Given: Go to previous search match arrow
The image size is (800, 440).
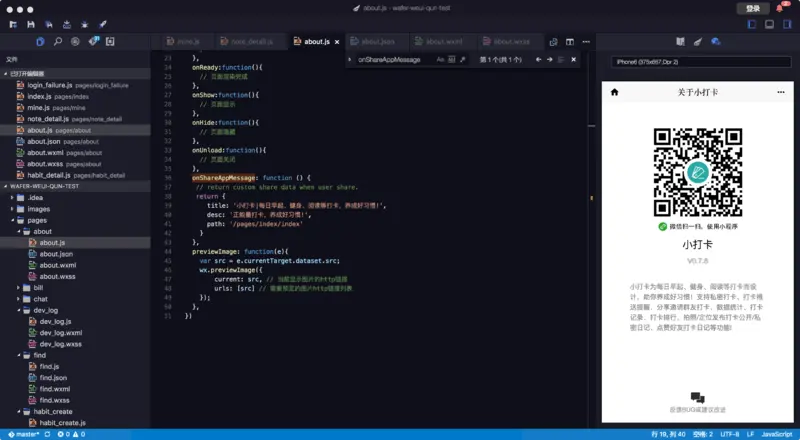Looking at the screenshot, I should click(538, 60).
